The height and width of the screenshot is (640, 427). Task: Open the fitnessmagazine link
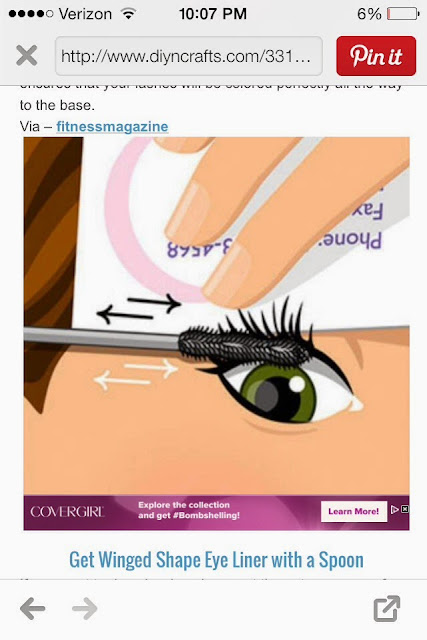pyautogui.click(x=112, y=127)
